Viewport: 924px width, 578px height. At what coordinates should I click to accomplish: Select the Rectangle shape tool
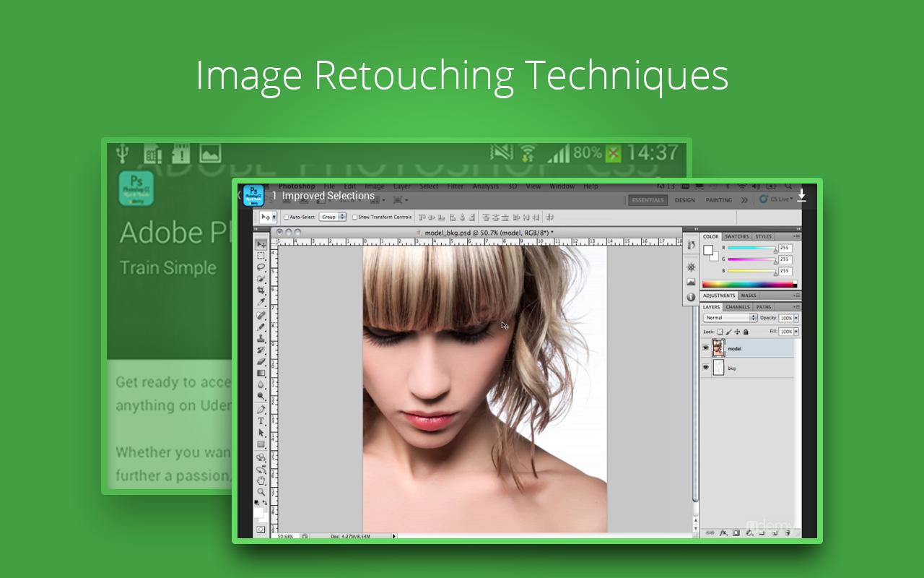tap(261, 444)
